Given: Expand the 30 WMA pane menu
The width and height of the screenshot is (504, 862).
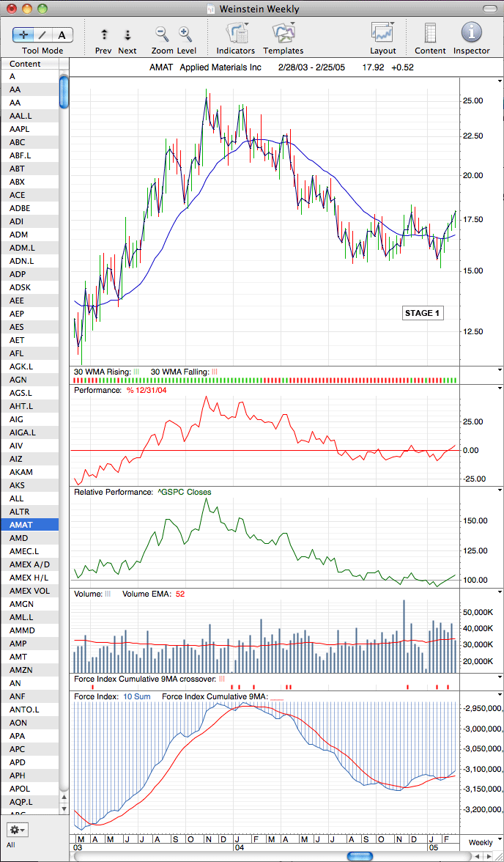Looking at the screenshot, I should (x=499, y=370).
